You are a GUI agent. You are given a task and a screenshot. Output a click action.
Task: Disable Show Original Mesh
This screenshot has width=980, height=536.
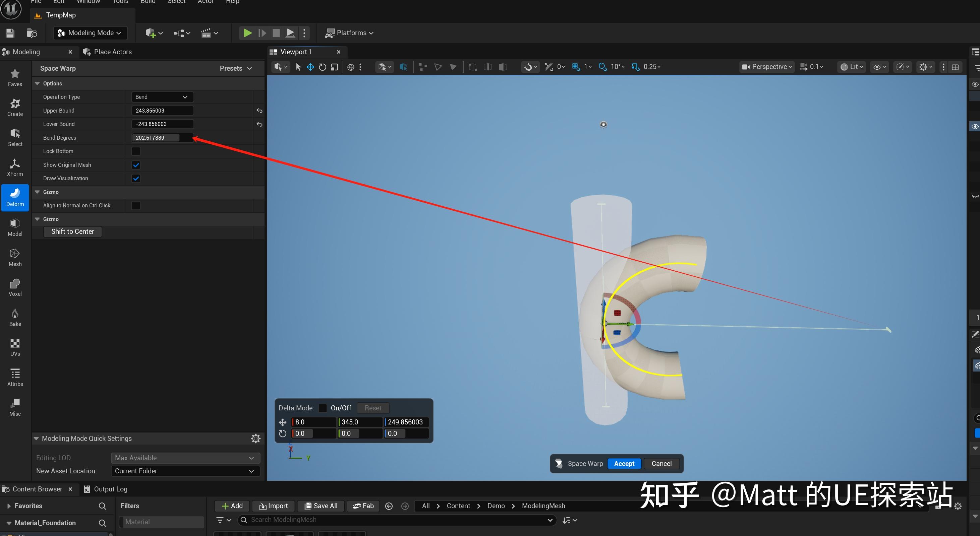[x=135, y=164]
